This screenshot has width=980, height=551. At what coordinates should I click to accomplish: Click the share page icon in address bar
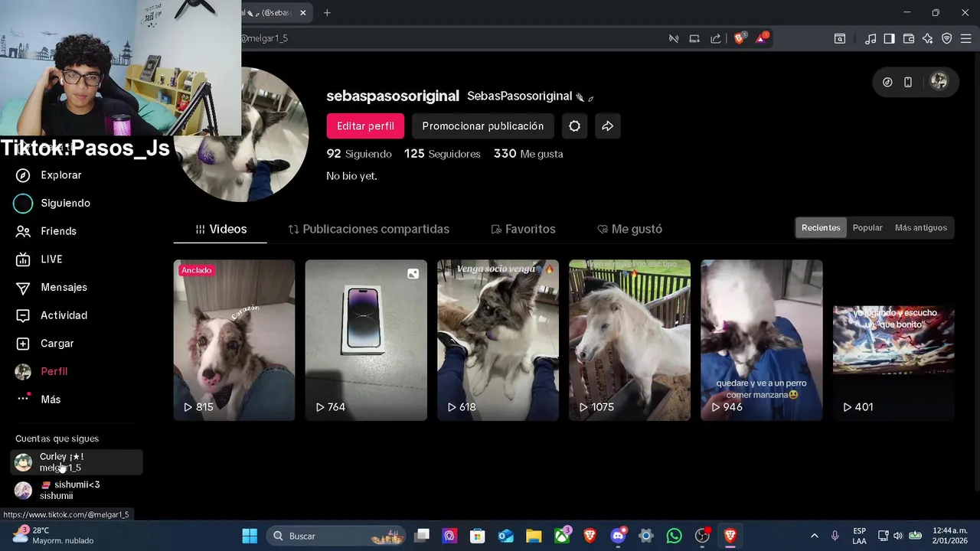coord(715,38)
